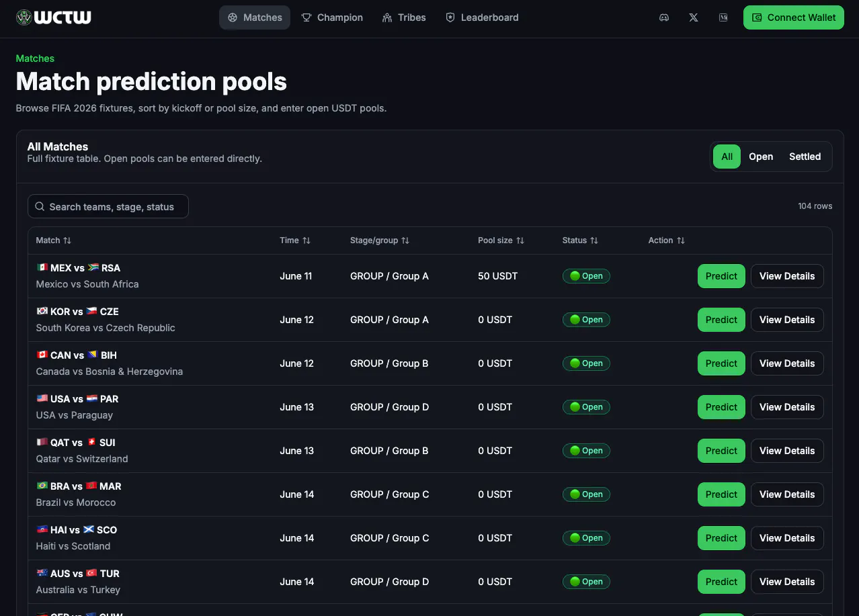Click the Open status badge for AUS vs TUR
The height and width of the screenshot is (616, 859).
coord(586,582)
